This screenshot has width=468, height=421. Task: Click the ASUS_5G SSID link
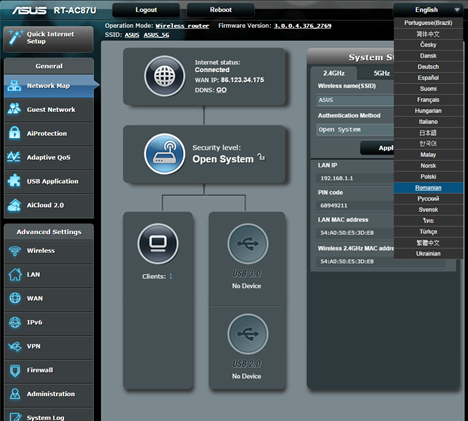(x=156, y=35)
